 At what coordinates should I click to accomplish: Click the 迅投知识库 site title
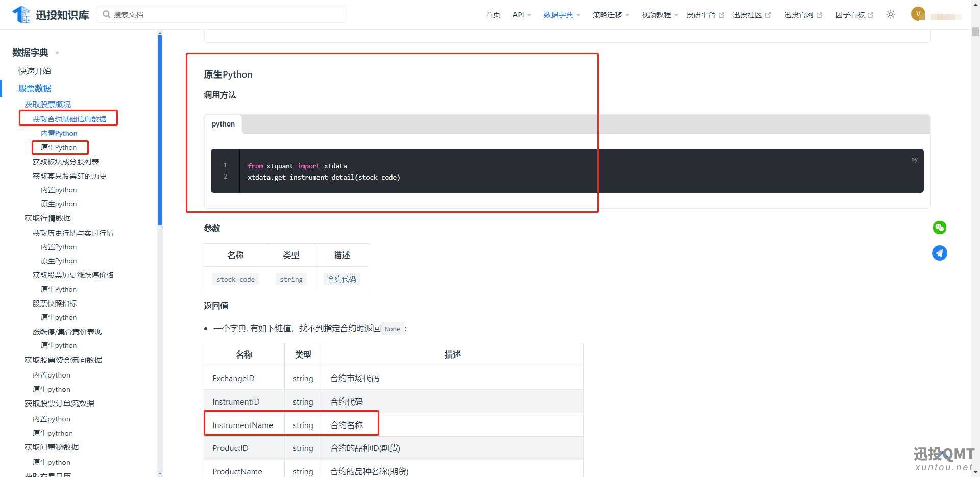click(x=62, y=15)
